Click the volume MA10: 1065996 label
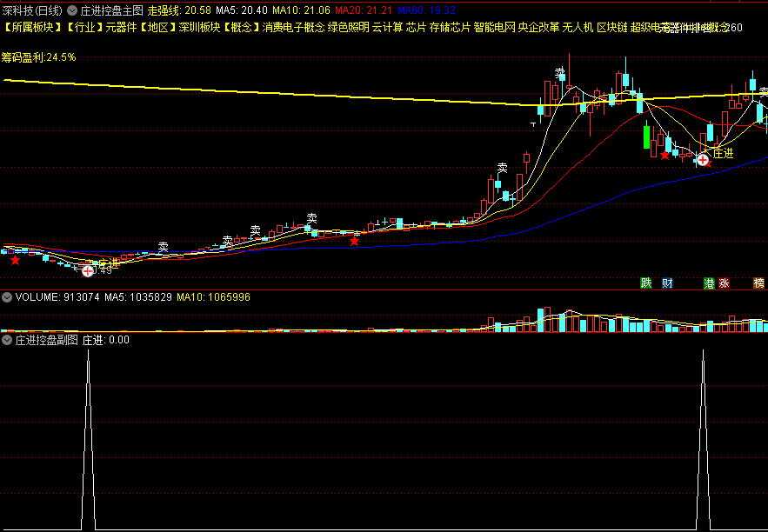The width and height of the screenshot is (768, 532). point(213,297)
